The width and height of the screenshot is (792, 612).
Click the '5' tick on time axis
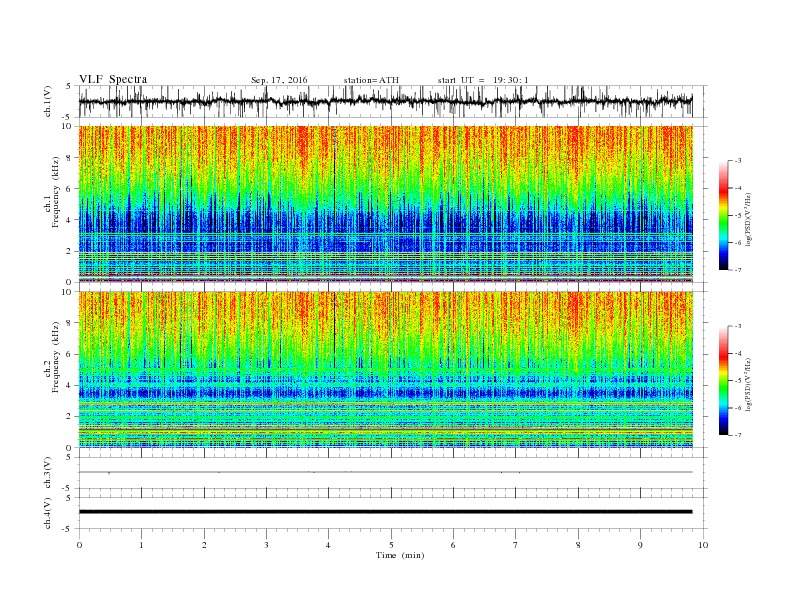(x=391, y=545)
